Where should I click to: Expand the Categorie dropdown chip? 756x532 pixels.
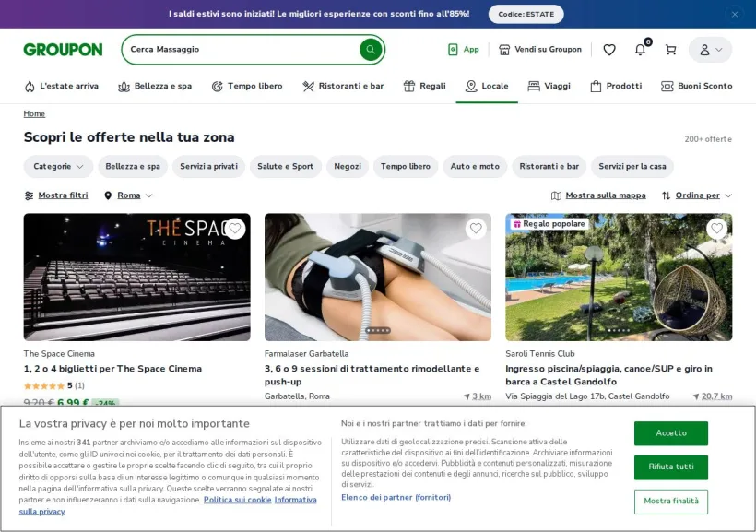58,166
